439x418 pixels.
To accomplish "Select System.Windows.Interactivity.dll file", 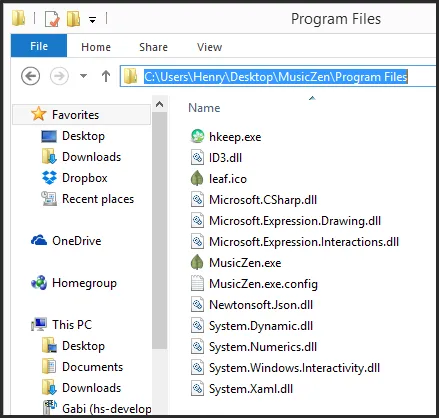I will point(294,368).
